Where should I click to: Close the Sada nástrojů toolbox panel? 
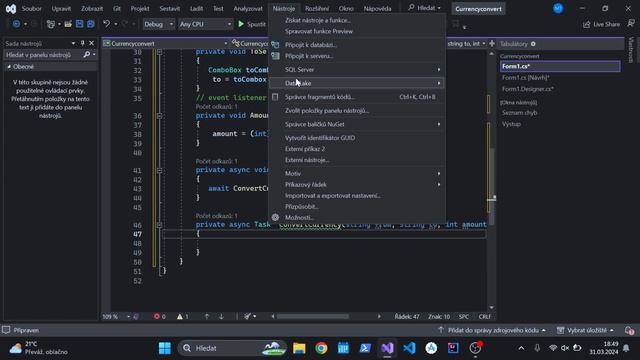91,43
